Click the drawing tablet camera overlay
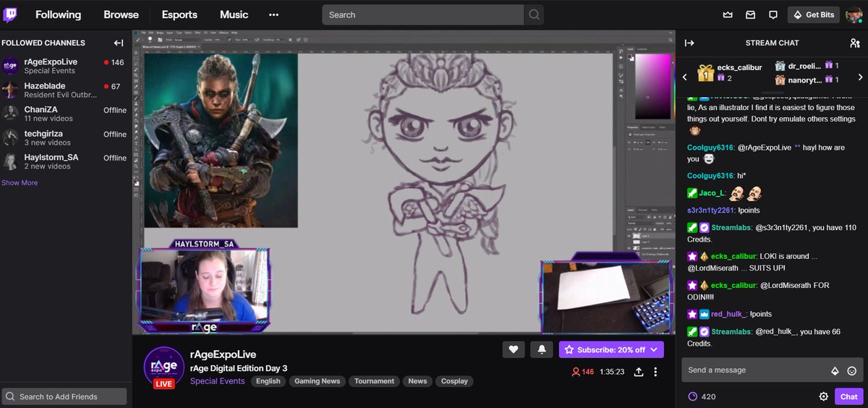 pyautogui.click(x=605, y=292)
